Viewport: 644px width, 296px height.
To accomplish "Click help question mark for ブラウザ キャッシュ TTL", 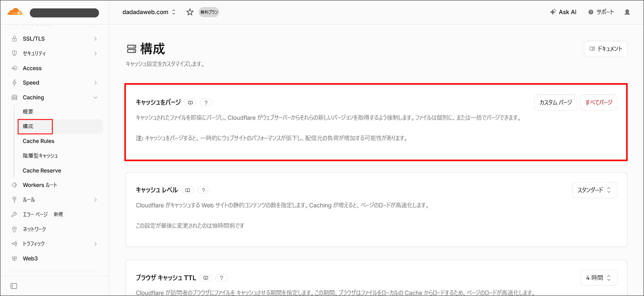I will 221,278.
